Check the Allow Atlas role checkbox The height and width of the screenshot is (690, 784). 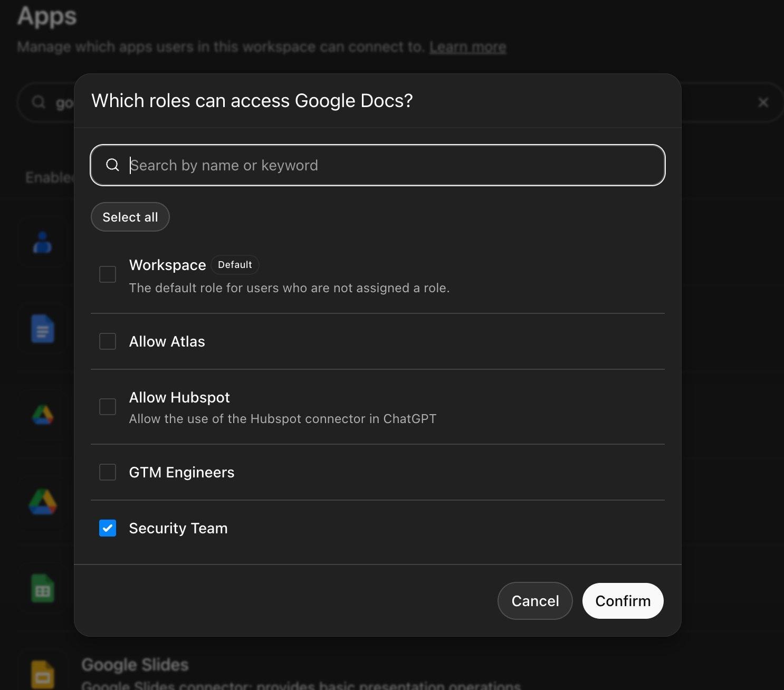tap(108, 341)
